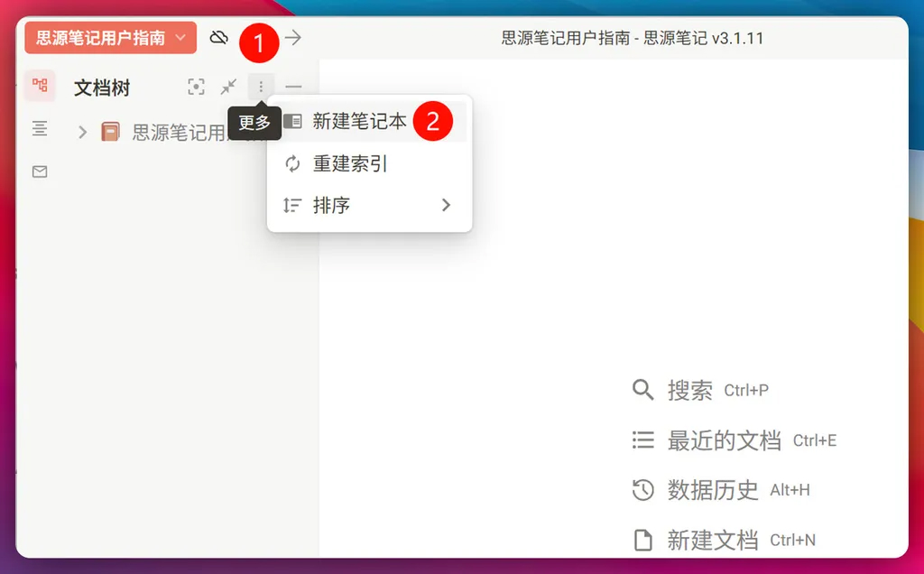Open the outline panel icon

click(40, 128)
